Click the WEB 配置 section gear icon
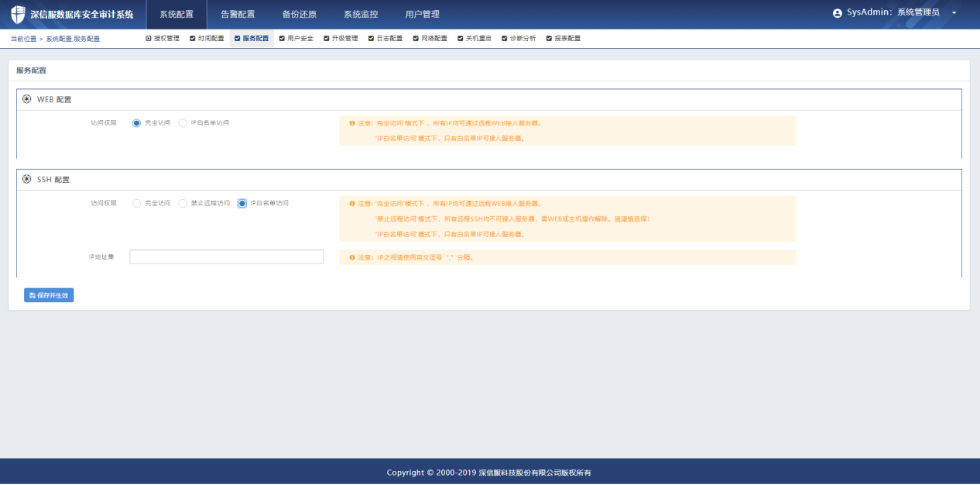The image size is (980, 485). pyautogui.click(x=27, y=99)
